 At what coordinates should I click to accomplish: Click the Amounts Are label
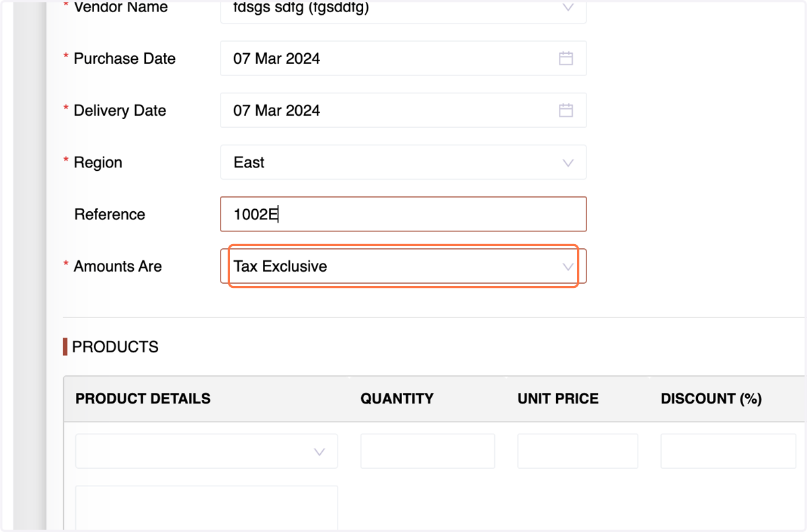pyautogui.click(x=118, y=266)
